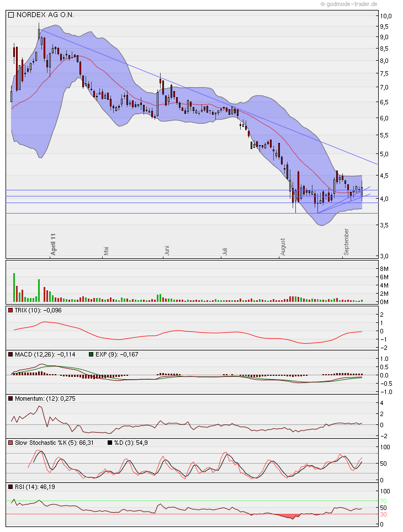The width and height of the screenshot is (403, 532).
Task: Click the EXP (9): -0,167 label
Action: (117, 354)
